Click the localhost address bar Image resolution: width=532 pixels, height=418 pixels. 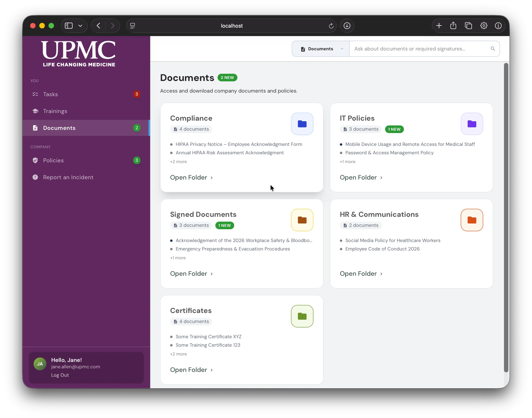click(231, 26)
